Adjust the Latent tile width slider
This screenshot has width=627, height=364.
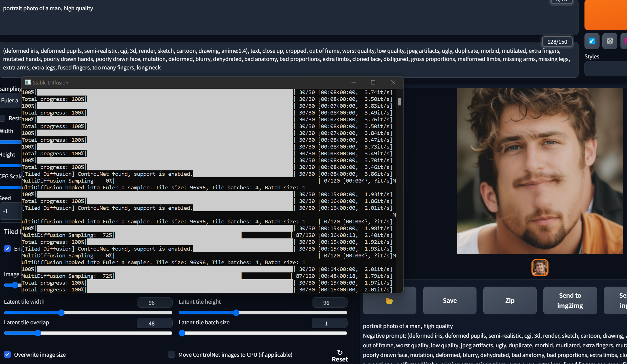click(x=88, y=313)
